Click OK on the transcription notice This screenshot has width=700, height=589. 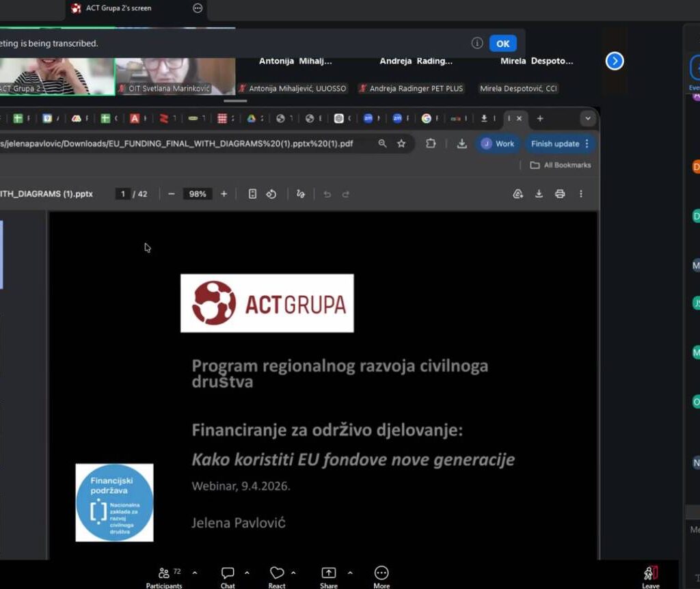pos(502,43)
